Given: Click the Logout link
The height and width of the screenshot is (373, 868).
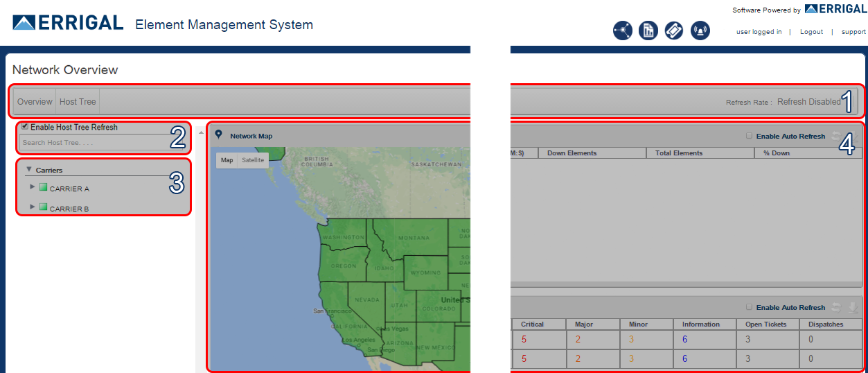Looking at the screenshot, I should pos(811,32).
